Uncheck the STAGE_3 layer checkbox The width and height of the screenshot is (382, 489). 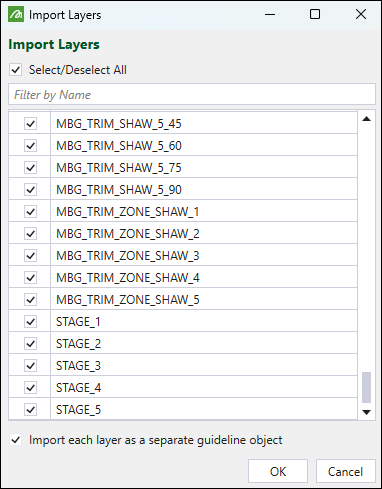(x=30, y=366)
